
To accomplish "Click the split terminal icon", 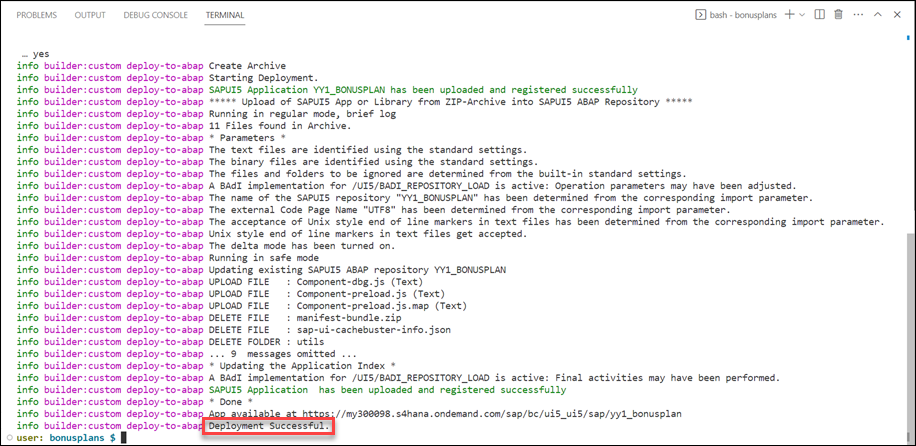I will (x=820, y=15).
